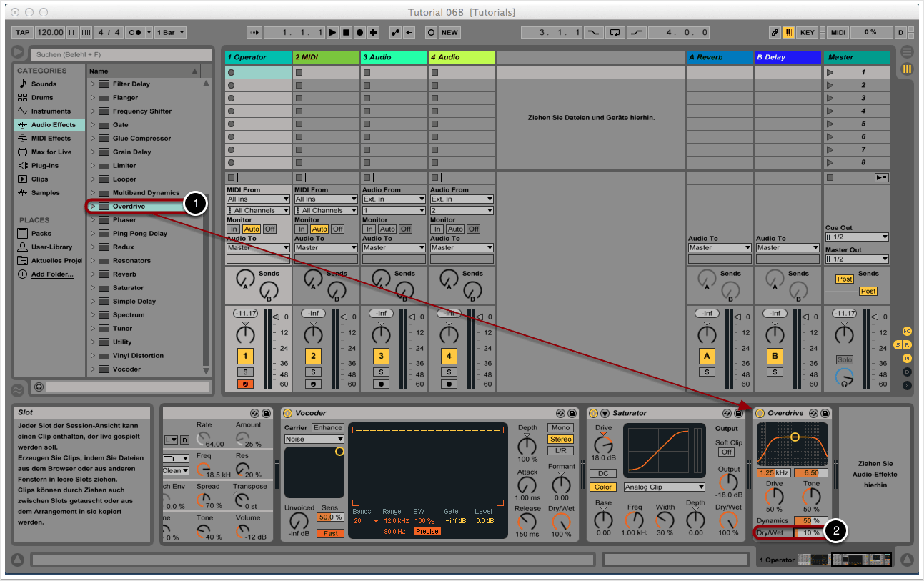Click the Overdrive device save preset icon
Image resolution: width=924 pixels, height=581 pixels.
point(824,413)
